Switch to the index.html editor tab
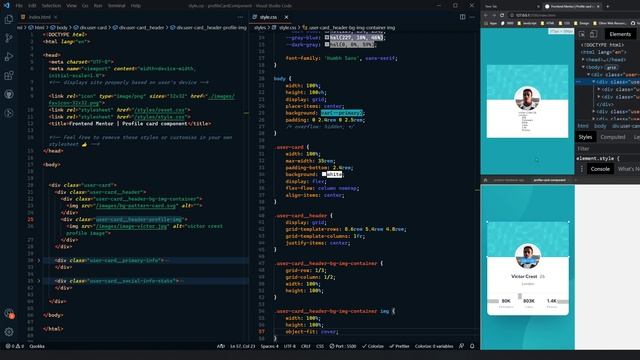 coord(39,17)
